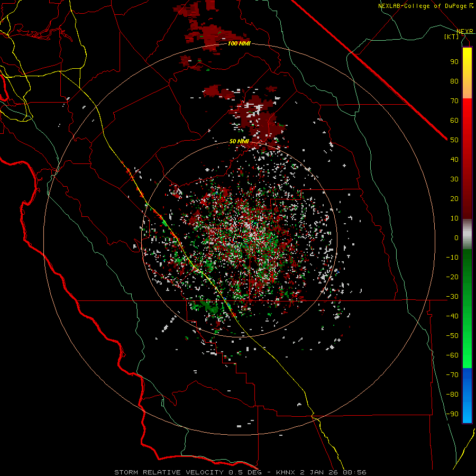Click the -60 value on the velocity scale

pos(452,355)
